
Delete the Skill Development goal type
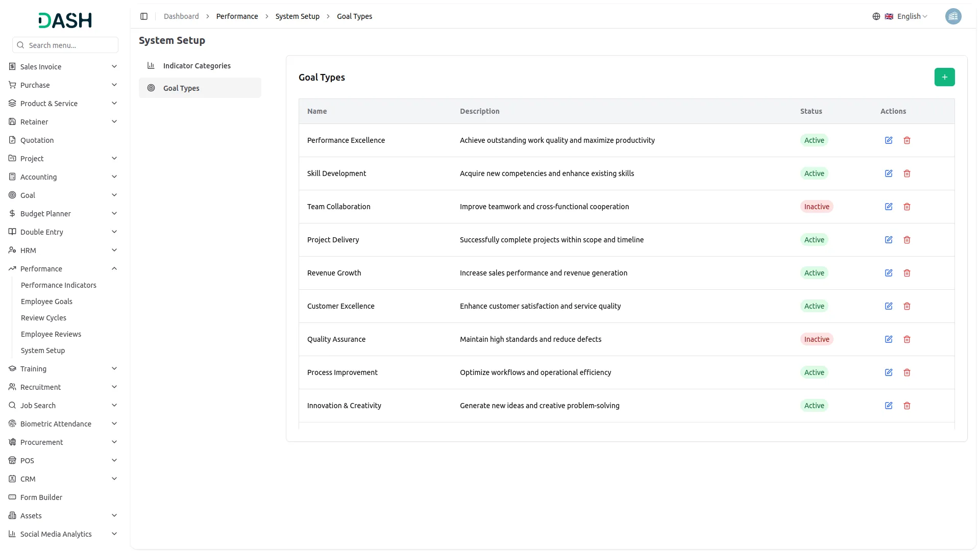(907, 173)
